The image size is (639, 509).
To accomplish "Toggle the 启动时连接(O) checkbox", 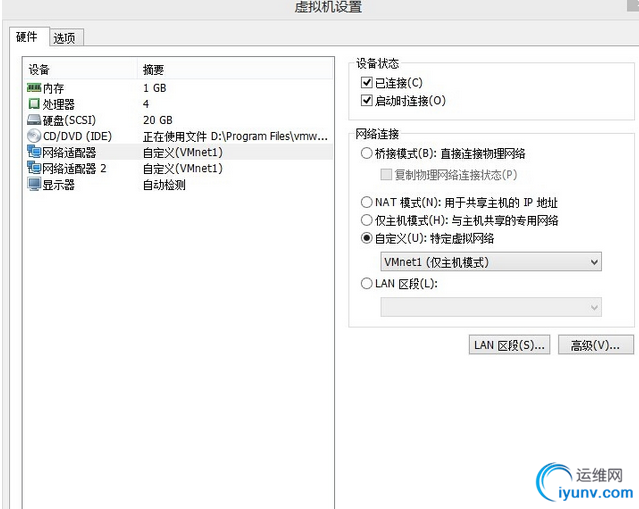I will coord(366,100).
